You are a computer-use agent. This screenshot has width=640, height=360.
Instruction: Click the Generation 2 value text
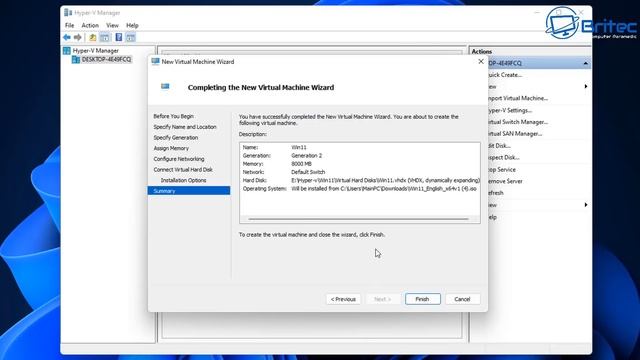307,156
